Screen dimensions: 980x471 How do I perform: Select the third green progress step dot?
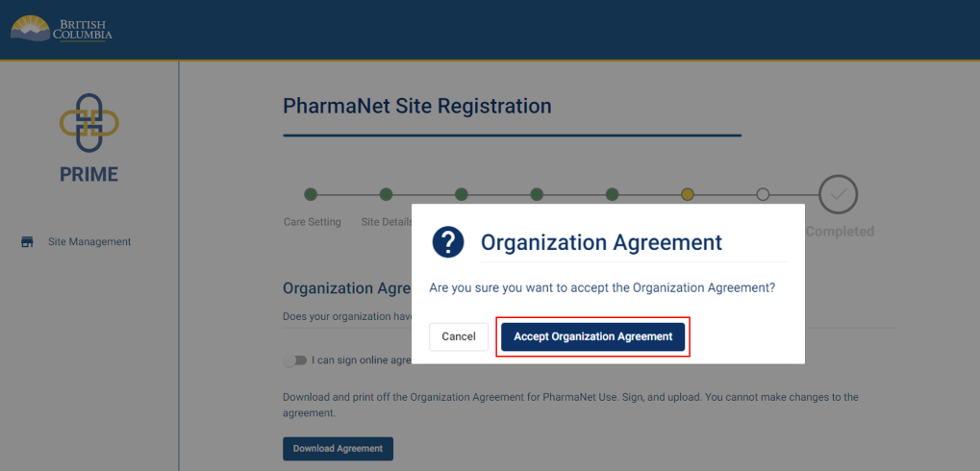coord(461,194)
